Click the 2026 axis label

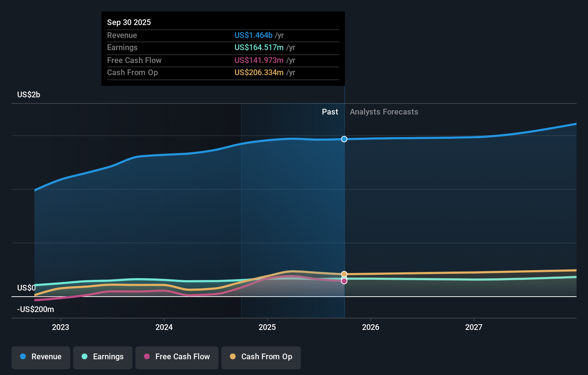[x=371, y=327]
